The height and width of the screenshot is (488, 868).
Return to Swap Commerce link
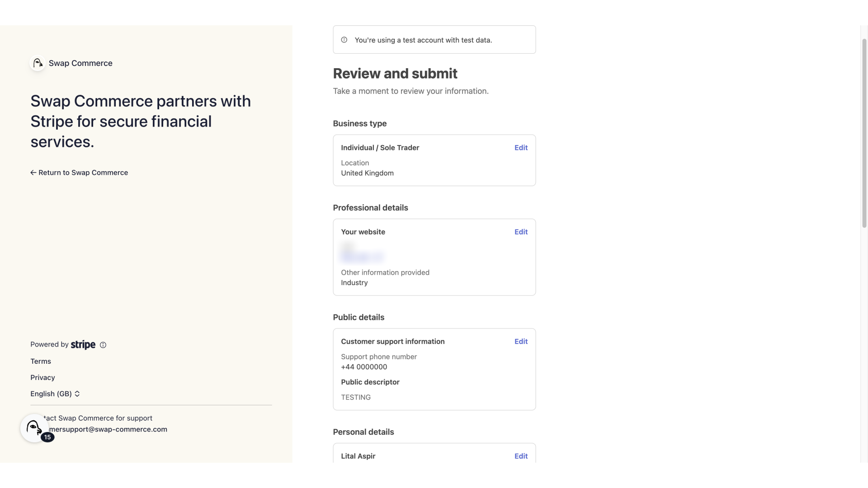tap(79, 173)
